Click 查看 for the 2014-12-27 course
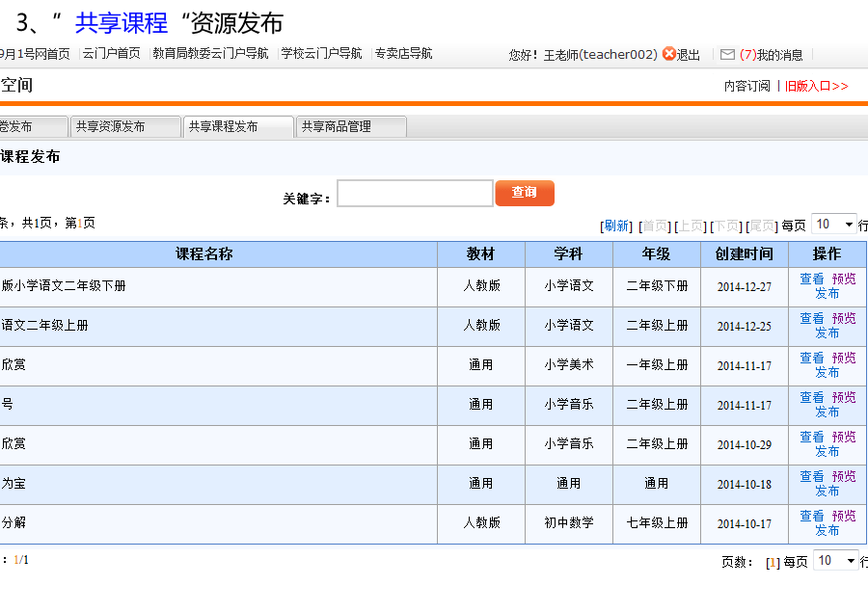This screenshot has height=612, width=868. coord(812,279)
